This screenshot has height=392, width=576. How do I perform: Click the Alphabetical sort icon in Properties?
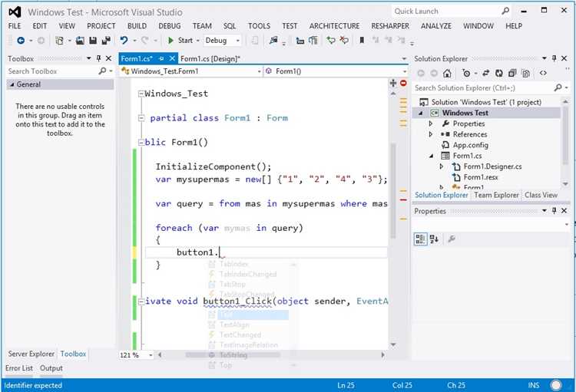pos(434,239)
